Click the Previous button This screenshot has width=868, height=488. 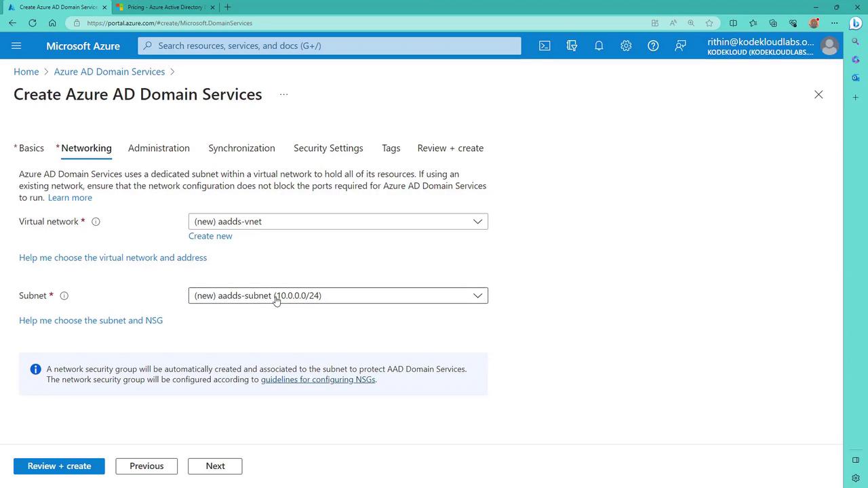(146, 466)
